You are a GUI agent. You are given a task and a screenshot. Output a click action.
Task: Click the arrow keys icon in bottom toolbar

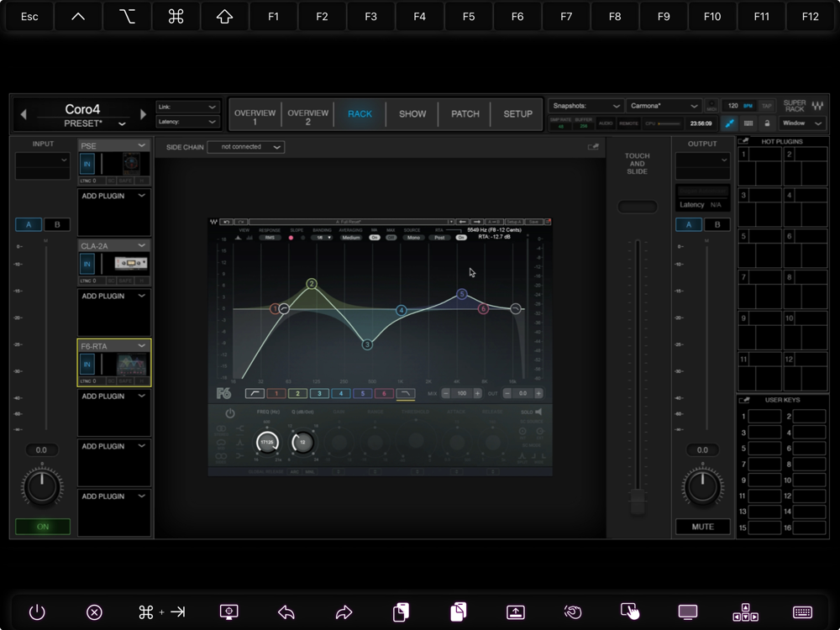click(x=745, y=612)
